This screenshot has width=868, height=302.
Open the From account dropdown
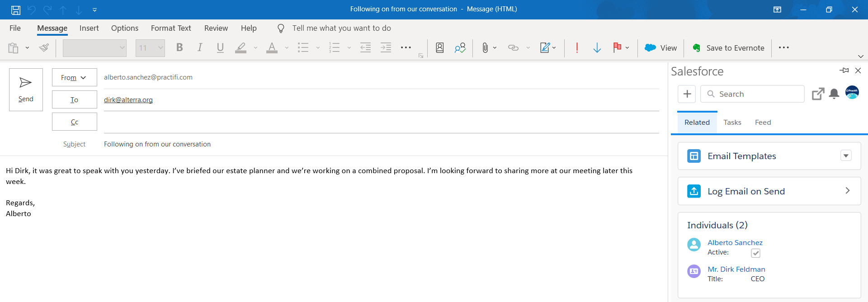coord(74,77)
